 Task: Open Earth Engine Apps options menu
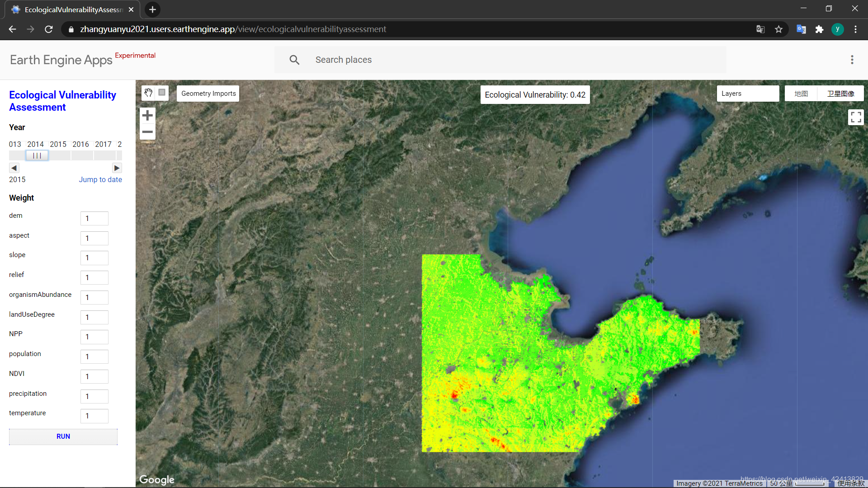pos(852,60)
